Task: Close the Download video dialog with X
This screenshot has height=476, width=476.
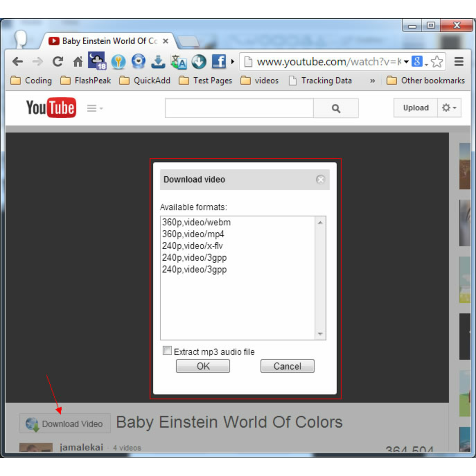Action: pyautogui.click(x=320, y=180)
